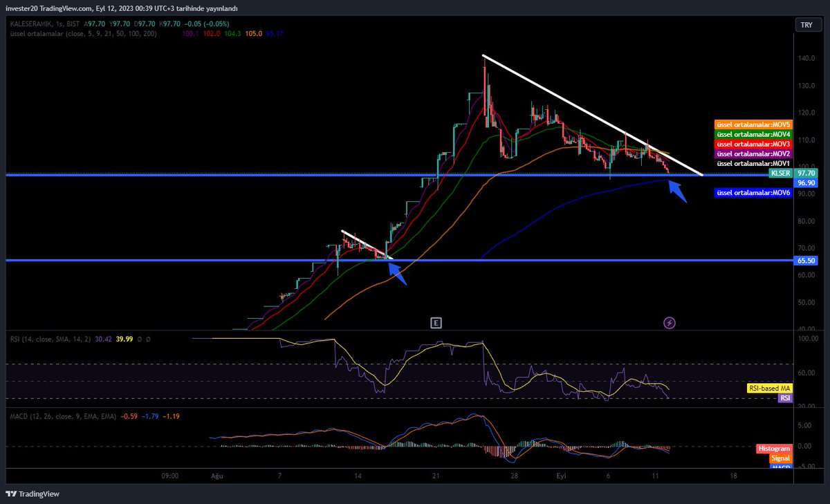Click the purple RSI scale label
830x504 pixels.
785,398
